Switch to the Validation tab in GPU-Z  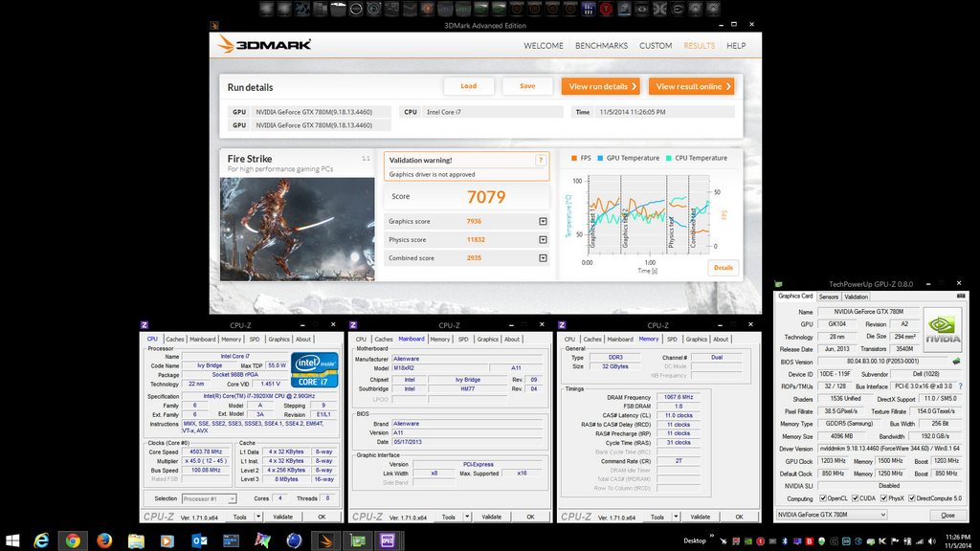click(x=856, y=297)
